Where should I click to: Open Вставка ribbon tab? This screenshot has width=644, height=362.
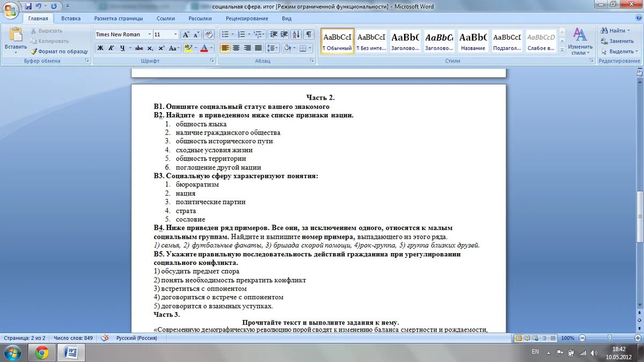(x=71, y=18)
